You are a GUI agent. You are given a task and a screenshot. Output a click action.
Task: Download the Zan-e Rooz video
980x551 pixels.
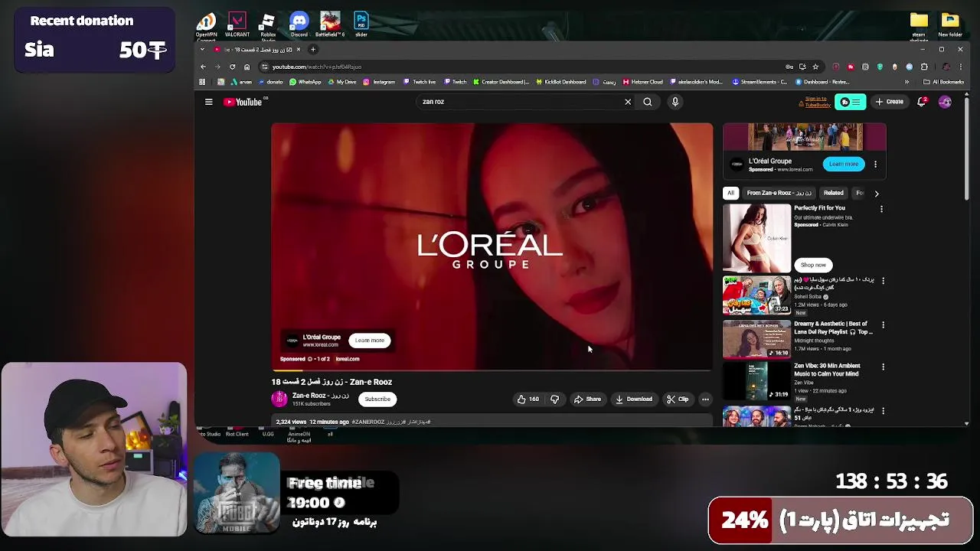[634, 399]
